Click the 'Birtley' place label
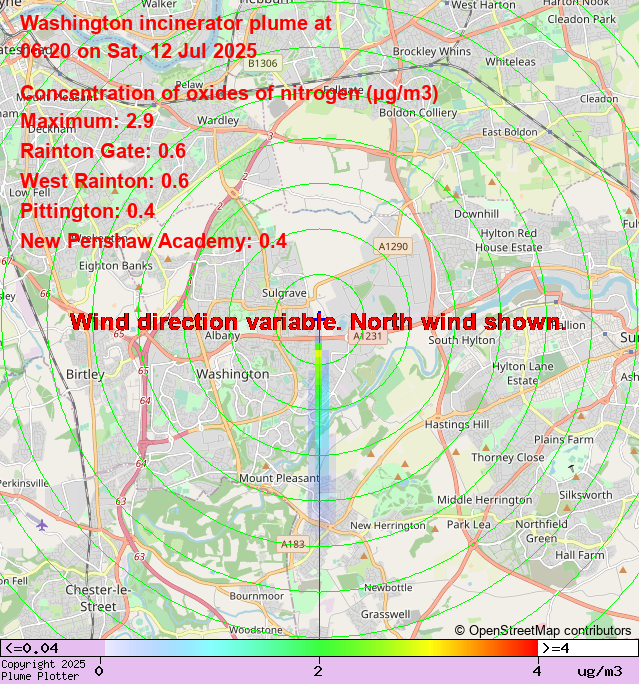Screen dimensions: 639x684 85,375
